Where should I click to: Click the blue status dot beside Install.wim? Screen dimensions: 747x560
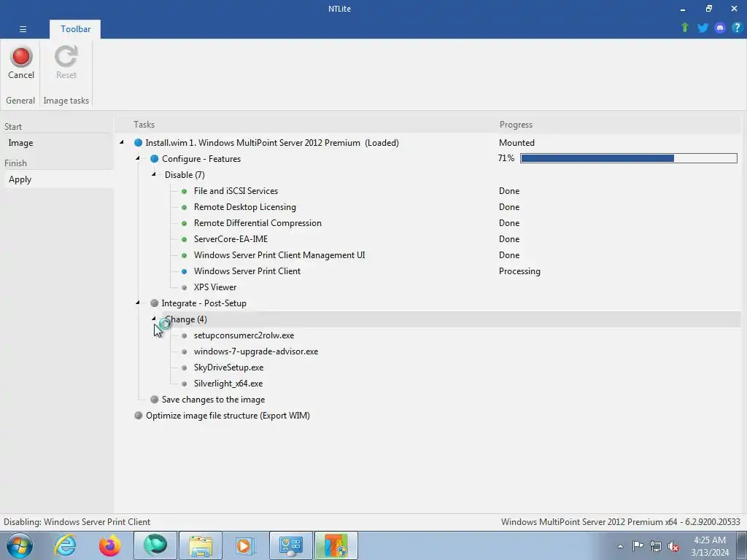(x=138, y=143)
